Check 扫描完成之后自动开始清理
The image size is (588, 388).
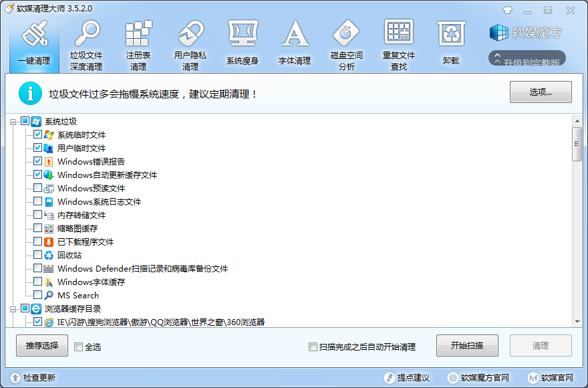313,345
